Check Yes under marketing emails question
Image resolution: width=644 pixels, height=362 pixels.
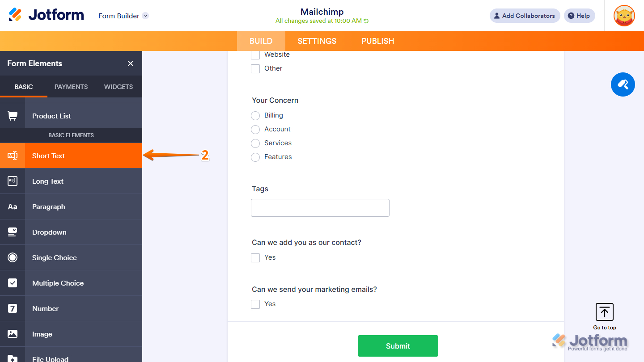pyautogui.click(x=255, y=304)
